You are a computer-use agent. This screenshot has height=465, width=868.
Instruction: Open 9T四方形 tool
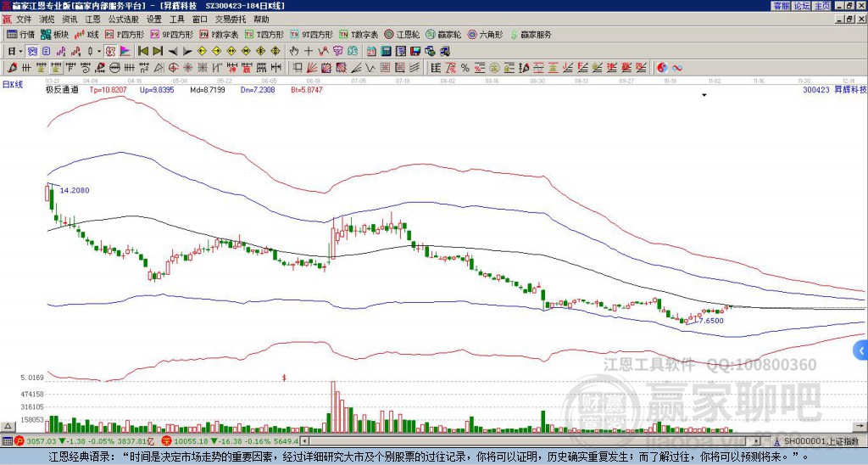311,34
